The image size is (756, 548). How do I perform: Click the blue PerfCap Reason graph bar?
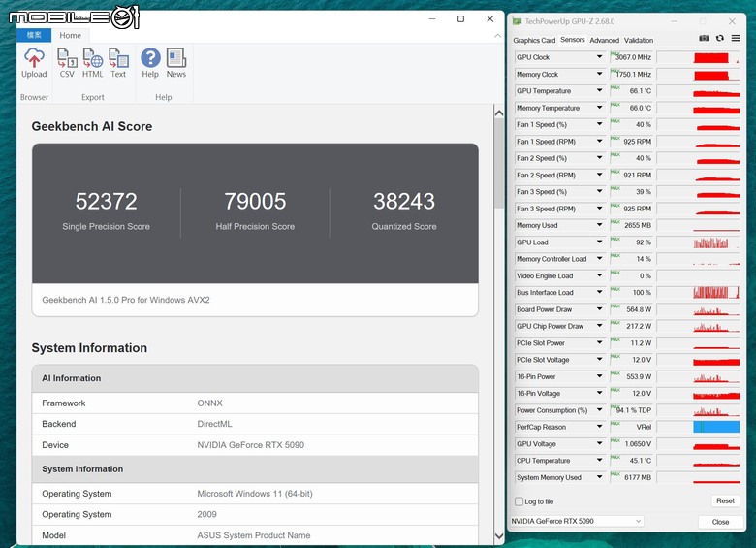(x=716, y=427)
